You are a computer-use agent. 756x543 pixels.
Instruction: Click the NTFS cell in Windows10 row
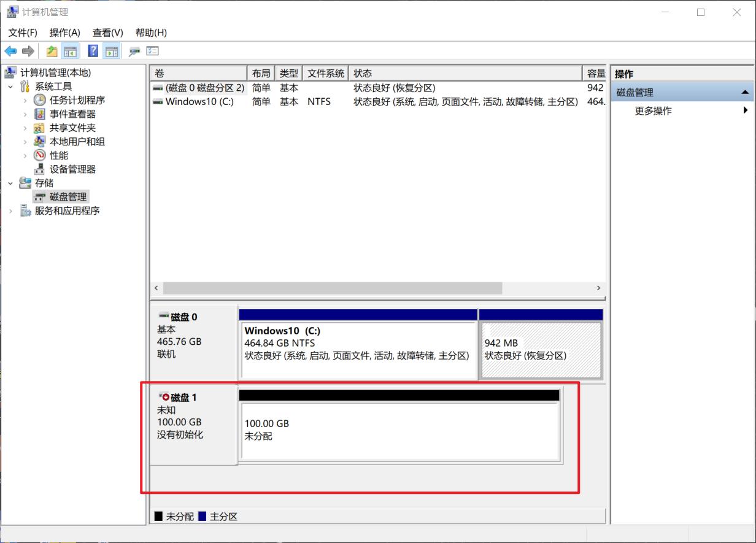pos(319,102)
